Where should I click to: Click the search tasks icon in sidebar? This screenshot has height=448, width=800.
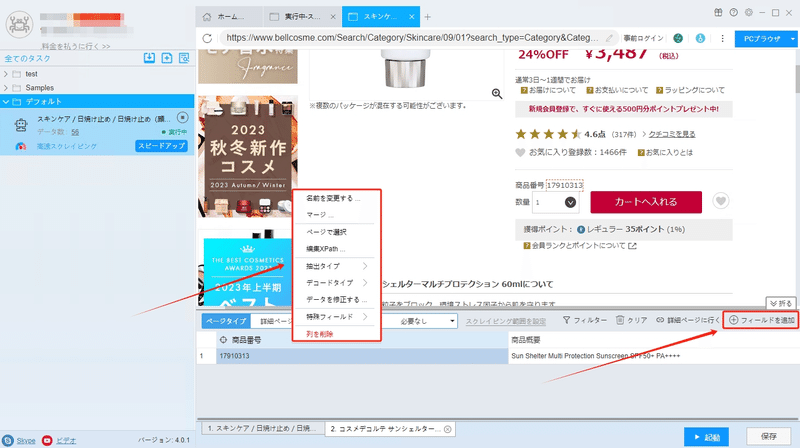(x=184, y=58)
